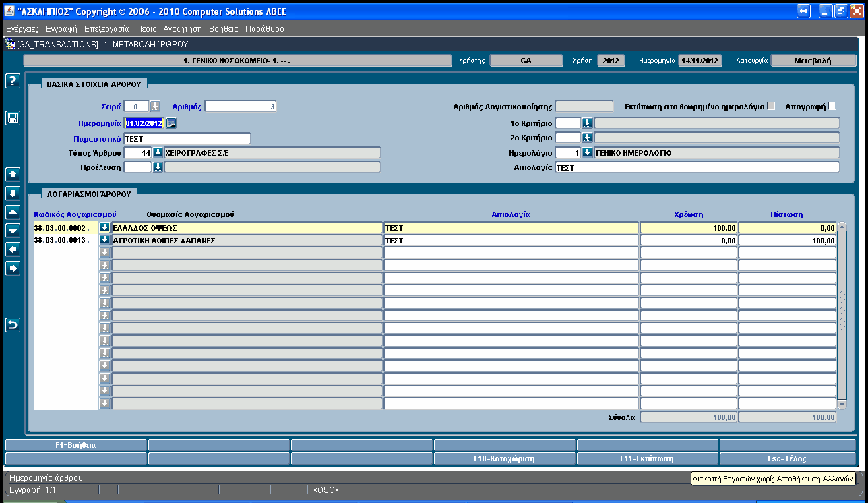Toggle Εκτύπωση στο θεωρημένο ημερολόγιο checkbox

click(x=771, y=106)
